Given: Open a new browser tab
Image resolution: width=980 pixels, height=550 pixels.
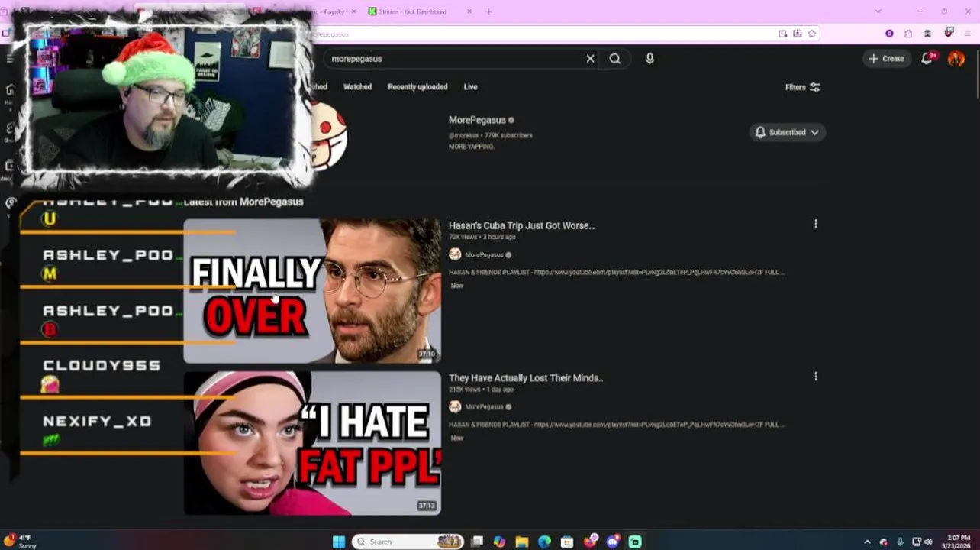Looking at the screenshot, I should [x=488, y=11].
